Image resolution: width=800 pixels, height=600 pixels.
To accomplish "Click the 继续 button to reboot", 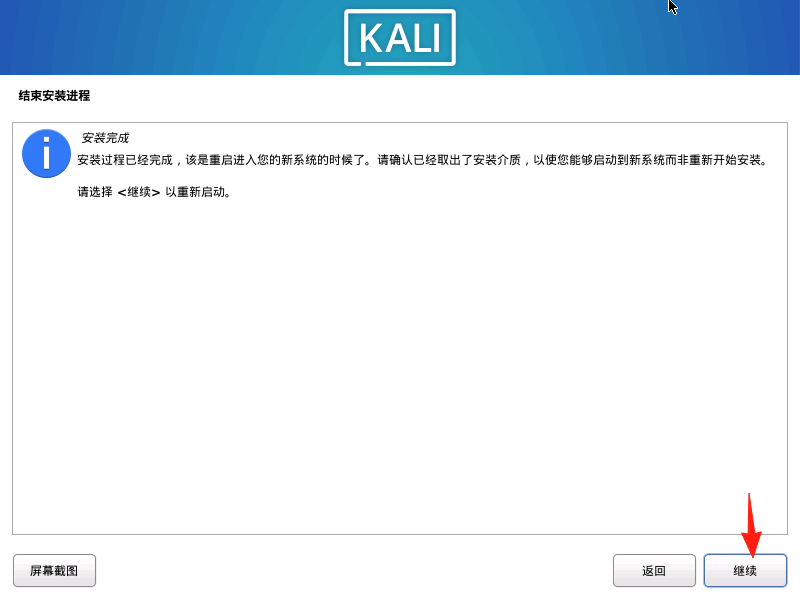I will coord(745,570).
